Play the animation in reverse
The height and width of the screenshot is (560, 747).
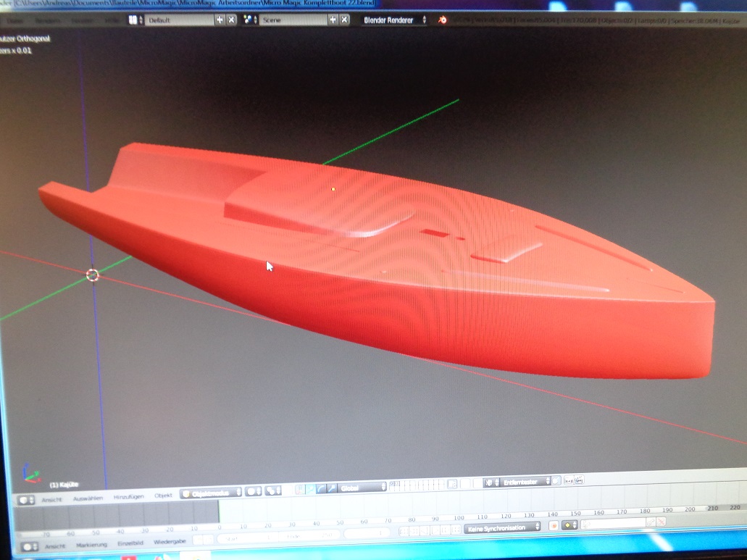[x=425, y=530]
